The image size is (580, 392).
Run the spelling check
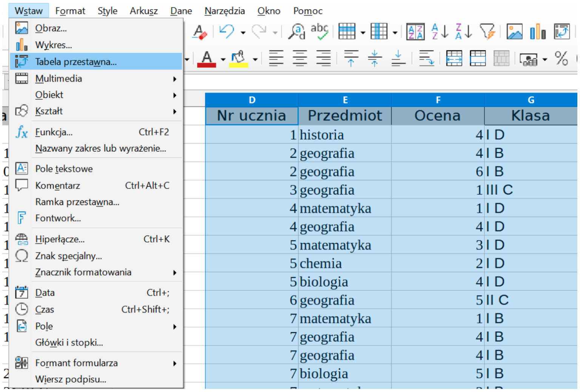tap(319, 32)
